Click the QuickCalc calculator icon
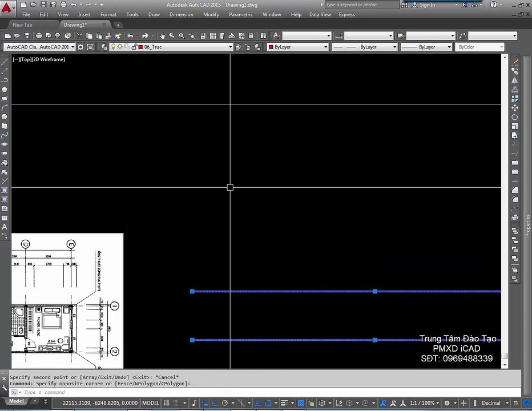The height and width of the screenshot is (411, 532). (x=251, y=35)
